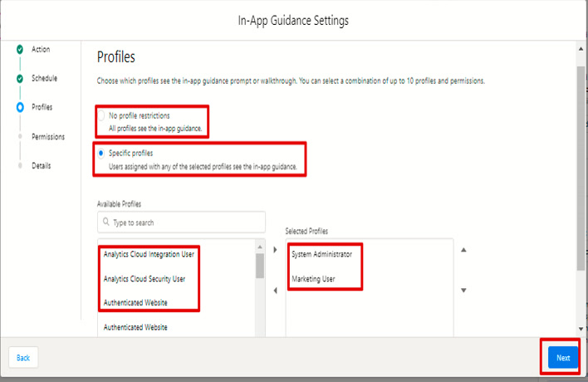Select Analytics Cloud Security User profile
The image size is (588, 382).
[145, 279]
